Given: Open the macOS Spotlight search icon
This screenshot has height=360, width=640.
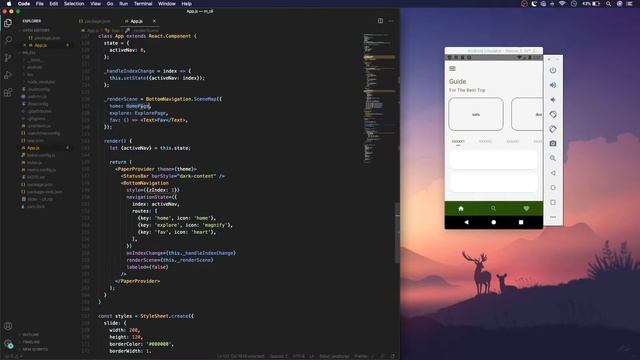Looking at the screenshot, I should [x=608, y=4].
